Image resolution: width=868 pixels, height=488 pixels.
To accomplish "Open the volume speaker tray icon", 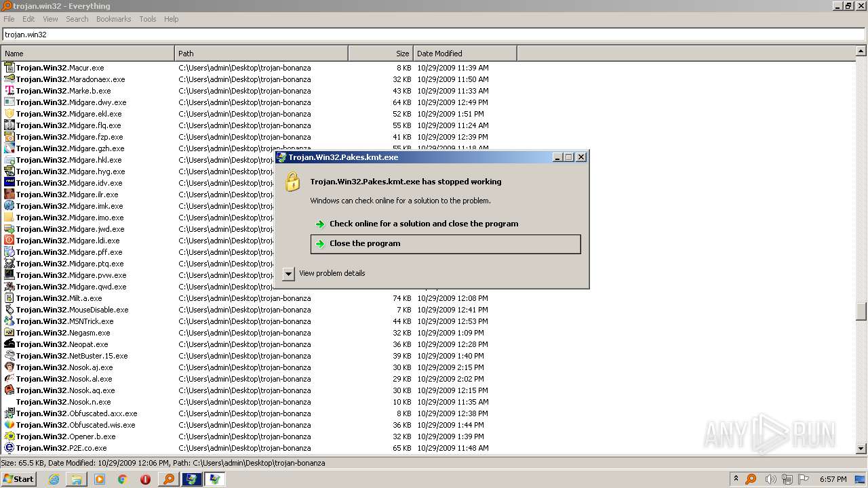I will tap(770, 479).
